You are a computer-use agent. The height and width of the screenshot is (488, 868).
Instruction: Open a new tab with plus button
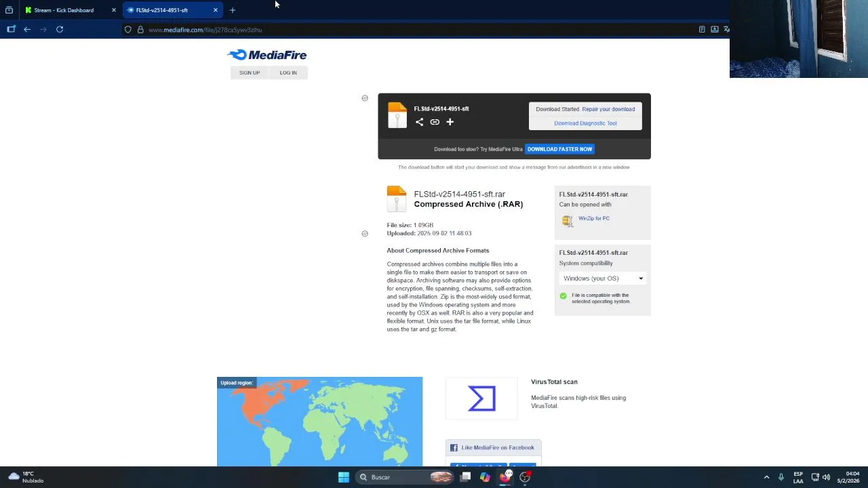233,10
